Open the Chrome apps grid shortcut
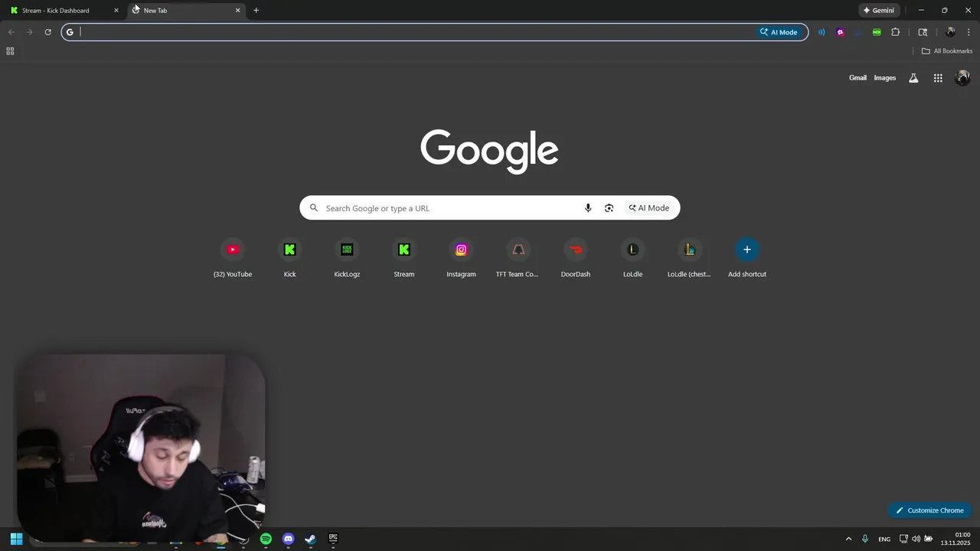This screenshot has height=551, width=980. point(10,51)
